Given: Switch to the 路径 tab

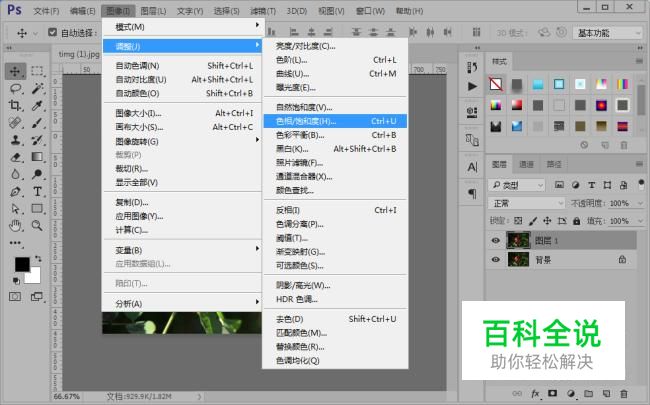Looking at the screenshot, I should coord(553,164).
